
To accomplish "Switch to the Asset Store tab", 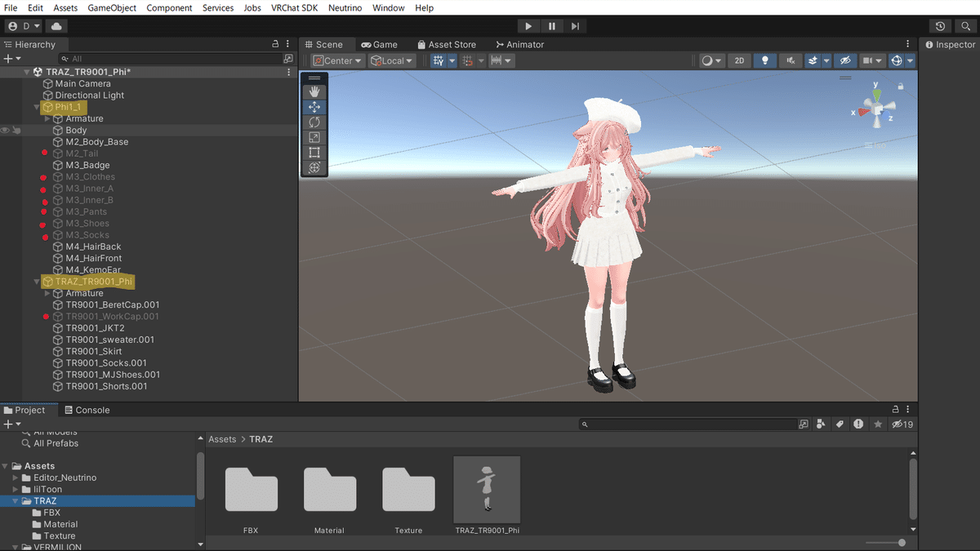I will click(447, 45).
